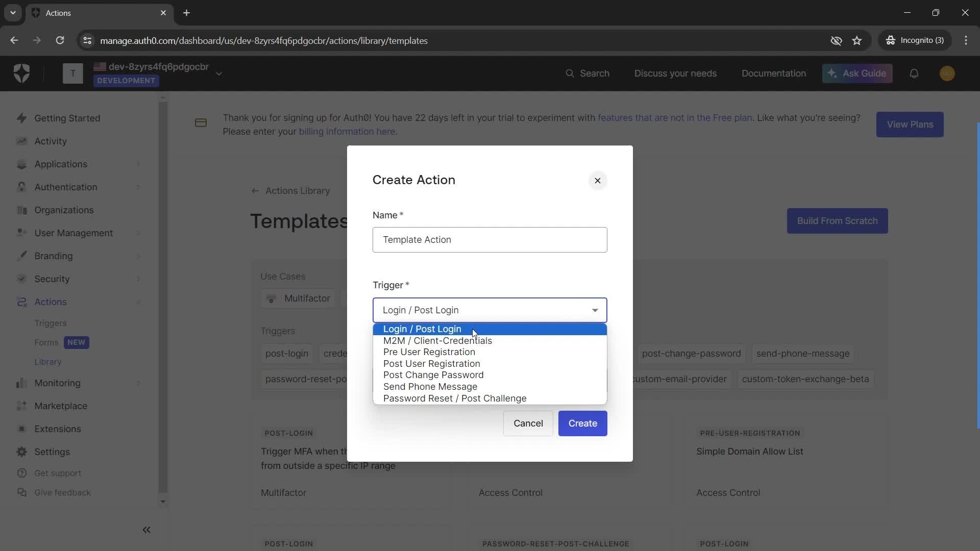Click the Give feedback chat icon
980x551 pixels.
(21, 493)
